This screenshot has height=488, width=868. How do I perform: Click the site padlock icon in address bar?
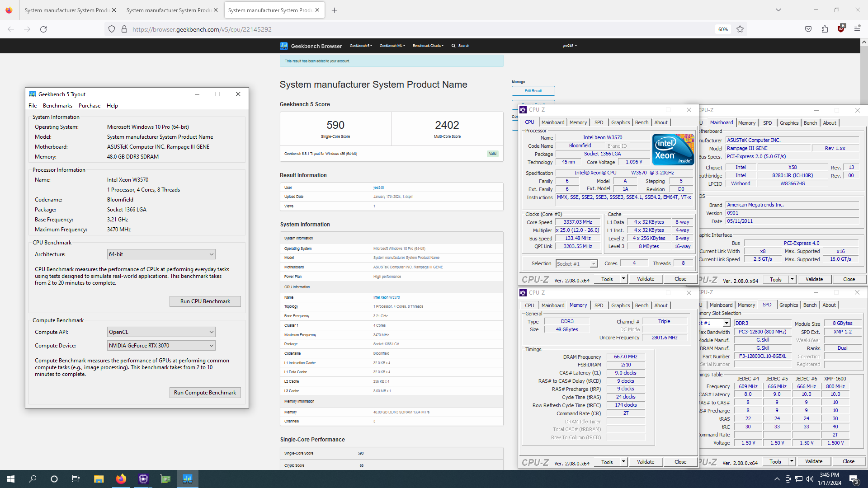124,29
